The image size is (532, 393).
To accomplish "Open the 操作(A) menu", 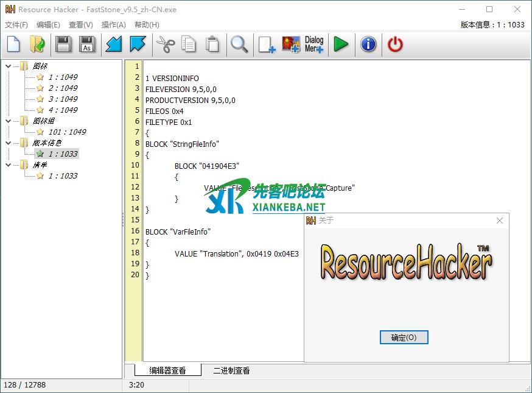I will tap(113, 25).
